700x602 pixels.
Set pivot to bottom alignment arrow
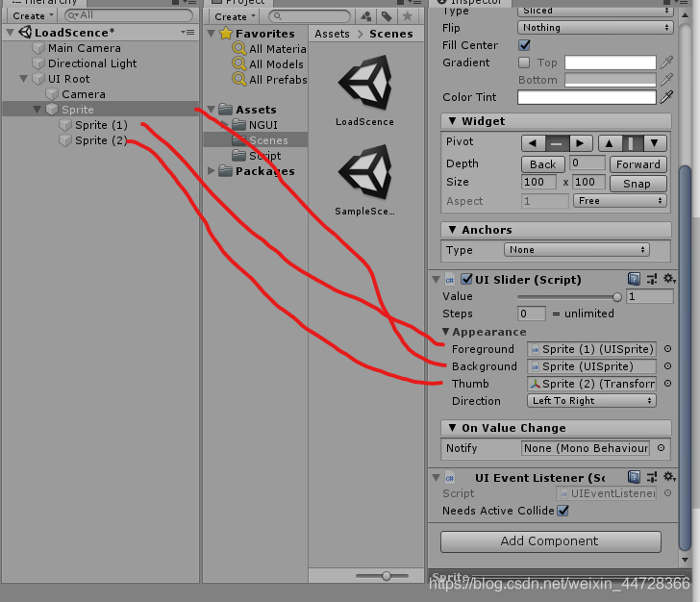(x=655, y=143)
